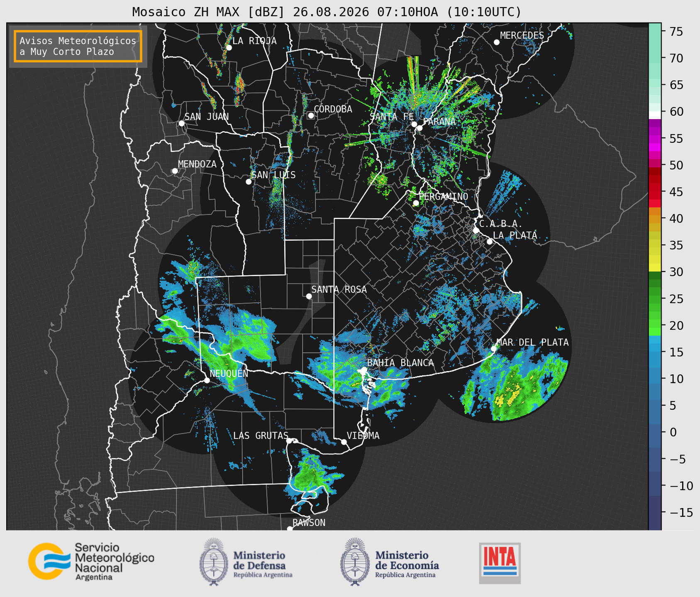Image resolution: width=700 pixels, height=597 pixels.
Task: Click the Avisos Meteorológicos a Muy Corto Plazo button
Action: (x=78, y=46)
